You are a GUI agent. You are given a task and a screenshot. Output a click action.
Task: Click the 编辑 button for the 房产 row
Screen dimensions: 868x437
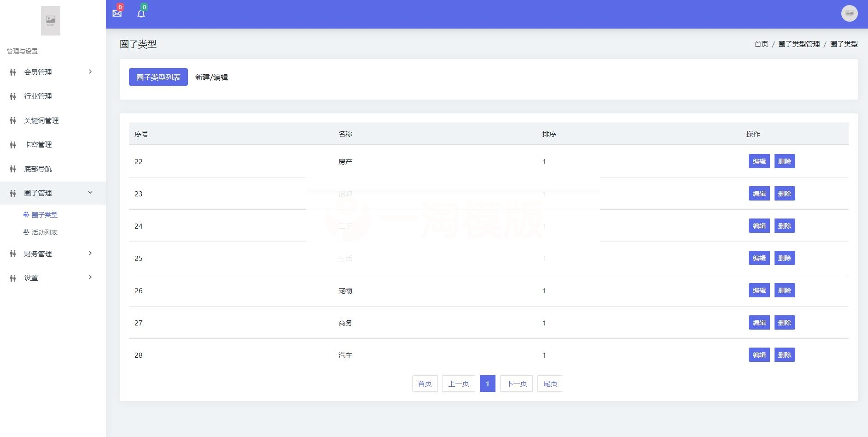[x=759, y=161]
